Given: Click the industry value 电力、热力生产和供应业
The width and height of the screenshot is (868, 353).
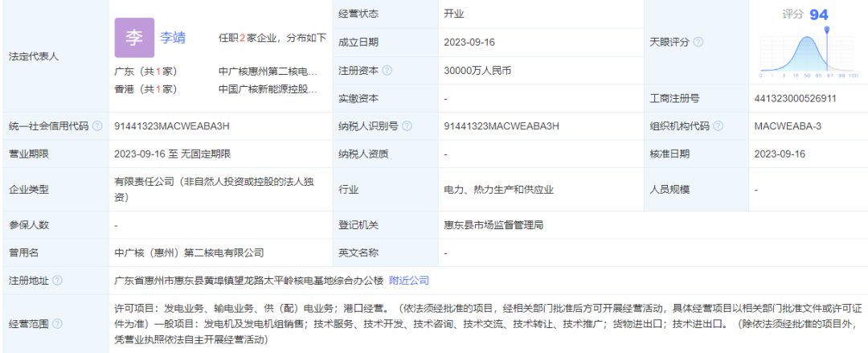Looking at the screenshot, I should (498, 190).
